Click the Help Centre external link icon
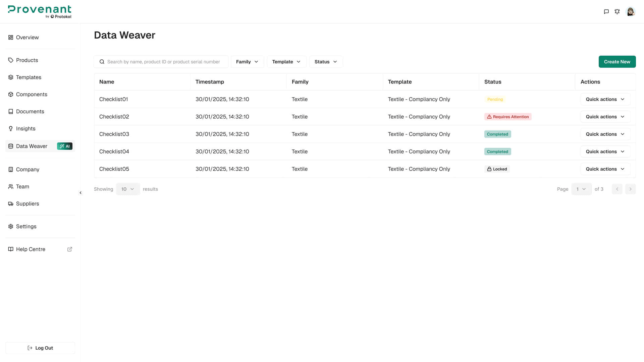 click(x=70, y=249)
